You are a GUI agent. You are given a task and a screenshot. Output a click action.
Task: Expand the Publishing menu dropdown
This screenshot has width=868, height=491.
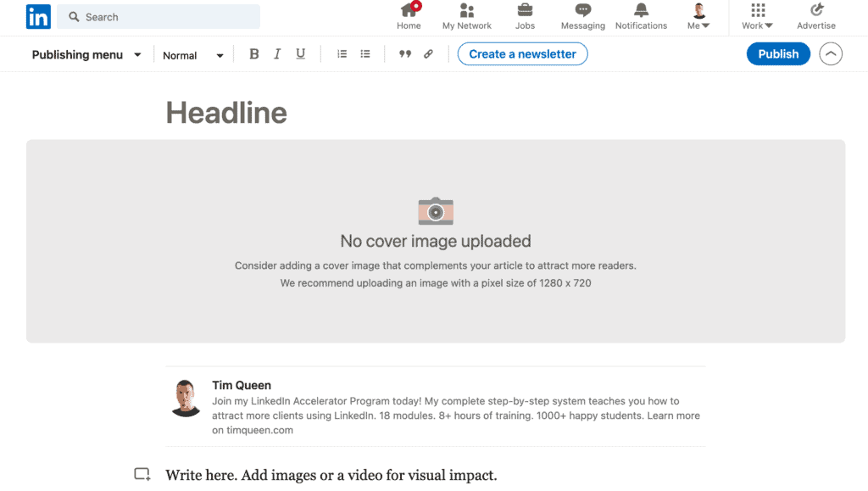pos(86,55)
